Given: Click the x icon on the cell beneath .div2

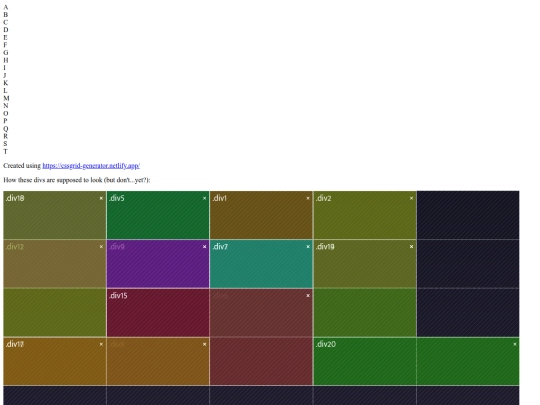Looking at the screenshot, I should click(411, 247).
